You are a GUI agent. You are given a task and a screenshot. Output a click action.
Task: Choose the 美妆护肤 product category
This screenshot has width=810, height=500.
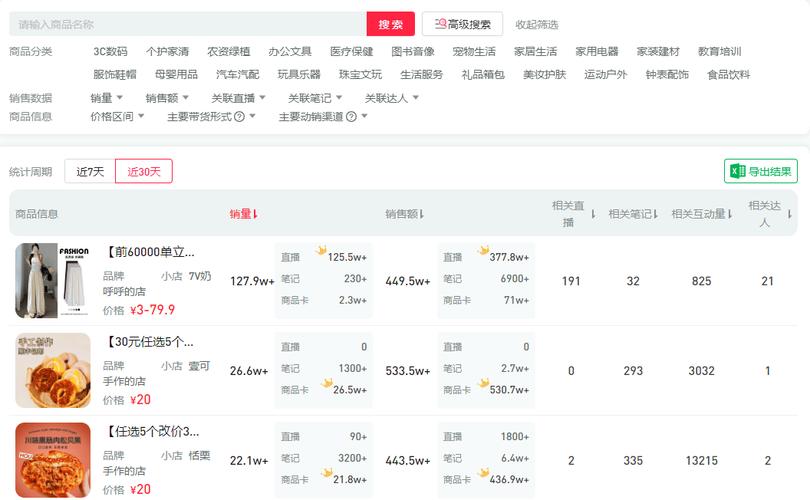tap(544, 75)
